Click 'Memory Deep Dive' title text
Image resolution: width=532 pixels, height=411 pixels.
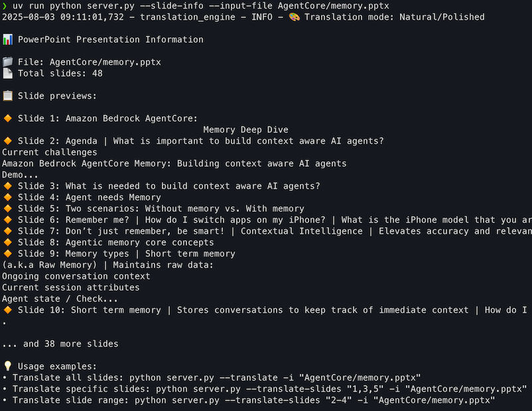245,129
